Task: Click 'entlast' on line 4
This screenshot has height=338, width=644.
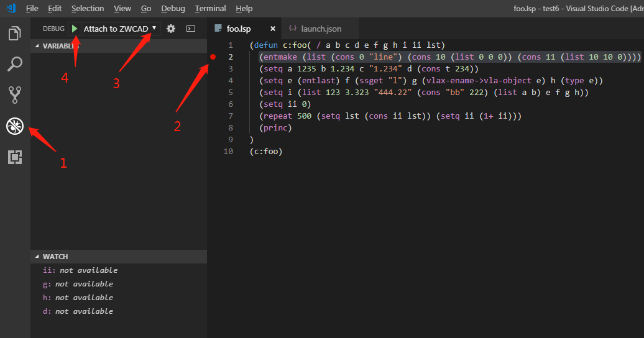Action: [x=318, y=81]
